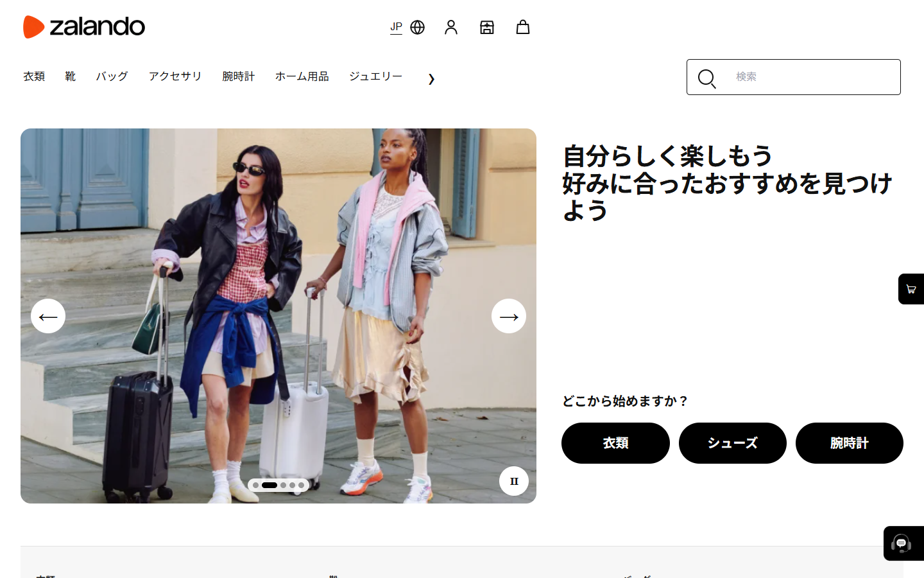Image resolution: width=924 pixels, height=578 pixels.
Task: Expand more categories with the chevron arrow
Action: point(431,79)
